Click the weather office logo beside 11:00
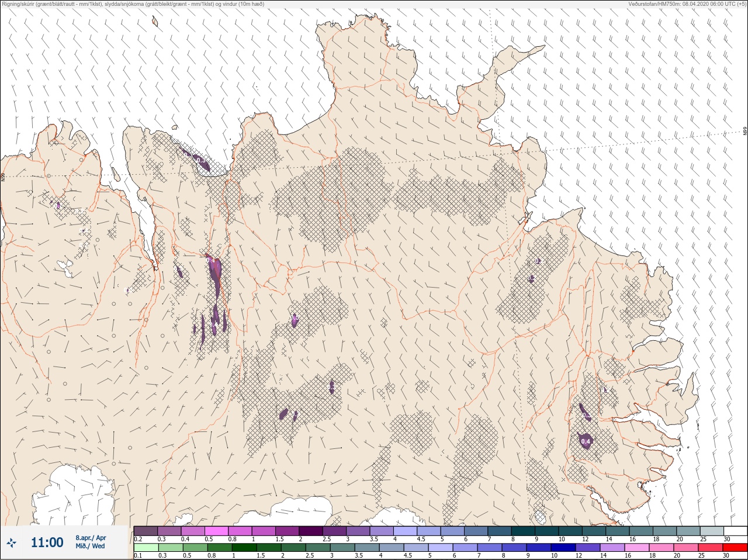The height and width of the screenshot is (560, 748). (x=12, y=542)
